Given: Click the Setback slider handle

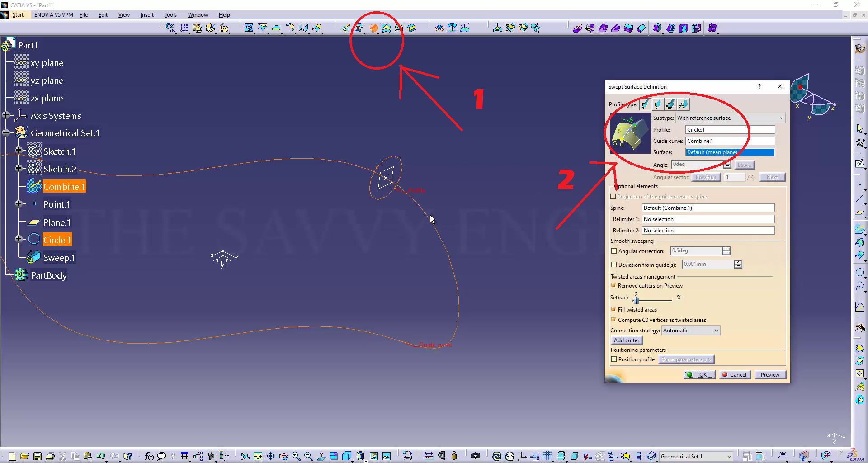Looking at the screenshot, I should (636, 300).
